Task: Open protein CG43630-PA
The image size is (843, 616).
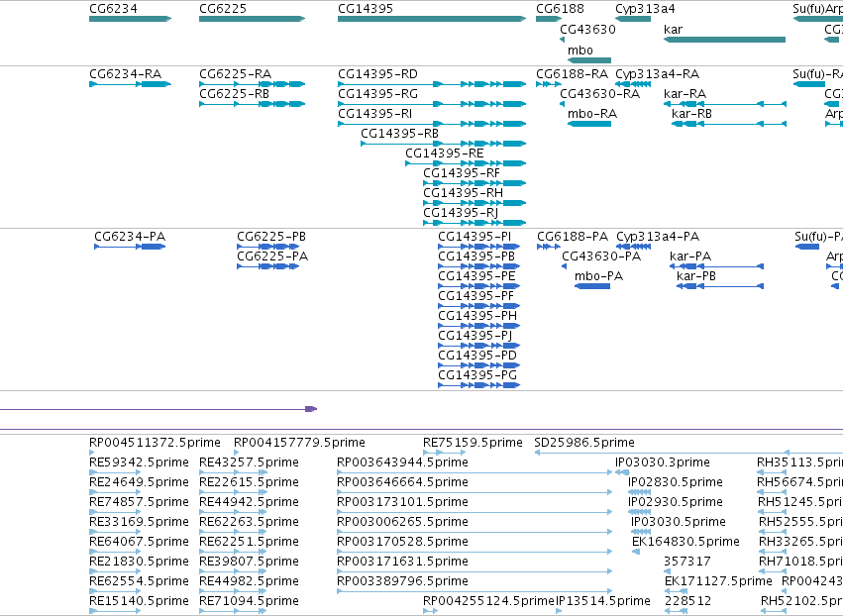Action: 601,257
